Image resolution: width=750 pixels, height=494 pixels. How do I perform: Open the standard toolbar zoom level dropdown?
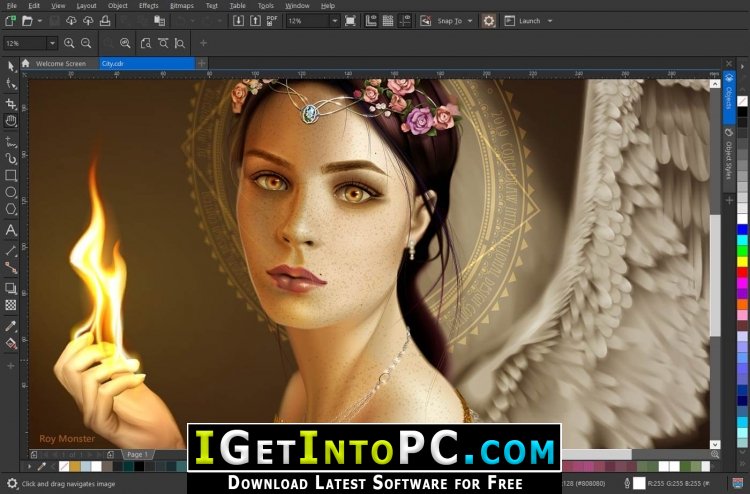pyautogui.click(x=334, y=21)
